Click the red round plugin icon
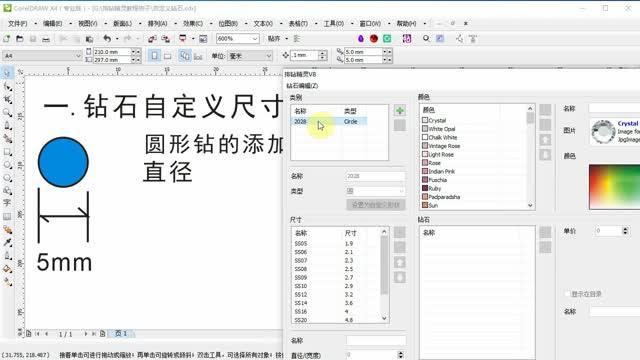The height and width of the screenshot is (360, 640). pyautogui.click(x=374, y=38)
